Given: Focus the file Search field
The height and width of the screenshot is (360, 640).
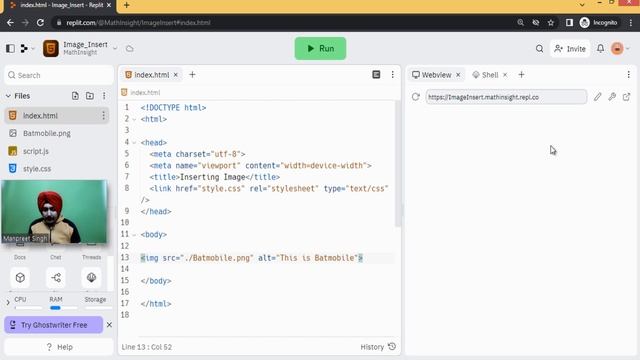Looking at the screenshot, I should point(59,75).
